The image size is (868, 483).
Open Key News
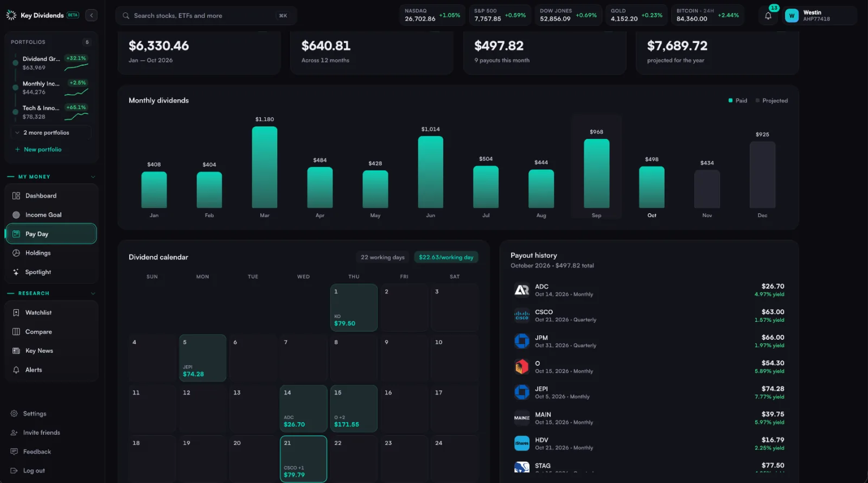(x=51, y=351)
